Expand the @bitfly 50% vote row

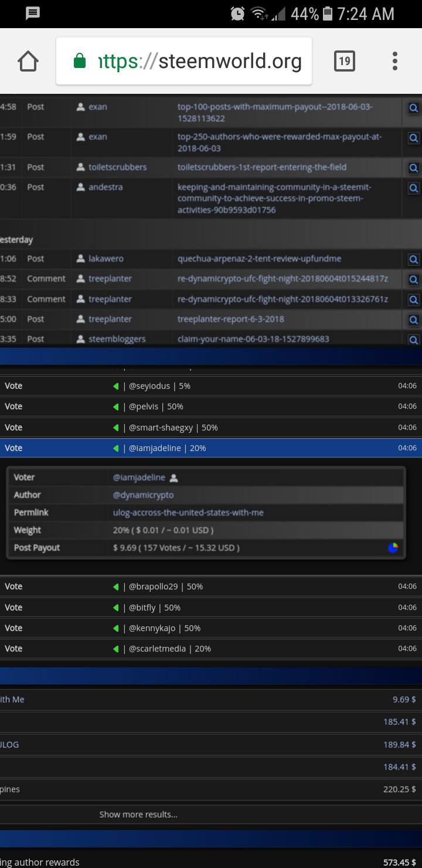[211, 608]
